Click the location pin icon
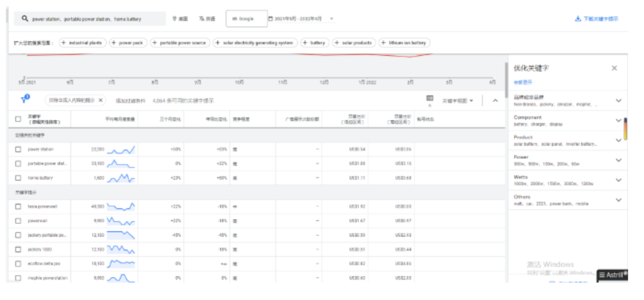The height and width of the screenshot is (300, 644). click(x=175, y=19)
